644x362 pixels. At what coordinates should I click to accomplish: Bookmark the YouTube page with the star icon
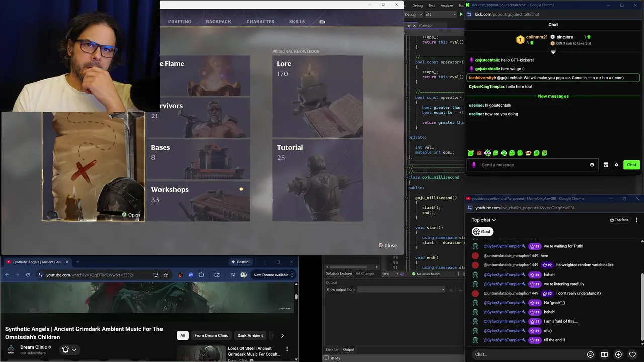point(166,275)
